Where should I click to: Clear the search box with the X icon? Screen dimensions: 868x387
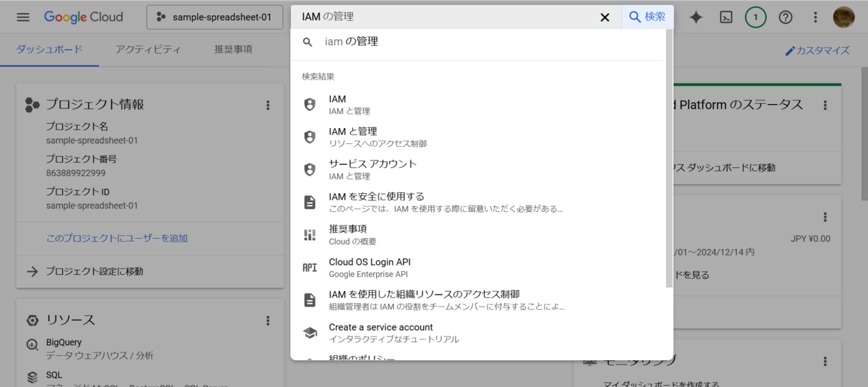(x=605, y=17)
